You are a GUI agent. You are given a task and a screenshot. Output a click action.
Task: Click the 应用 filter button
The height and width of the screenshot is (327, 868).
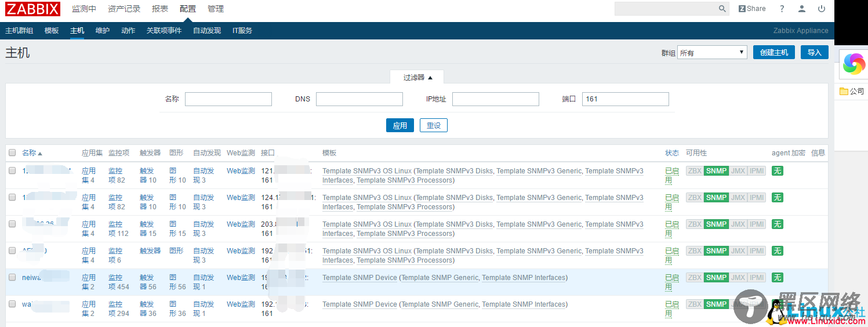(x=400, y=125)
